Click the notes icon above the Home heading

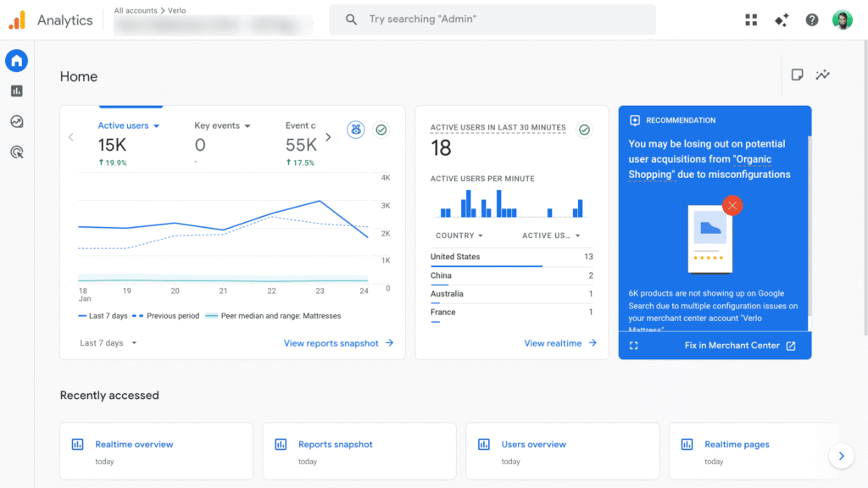[797, 75]
